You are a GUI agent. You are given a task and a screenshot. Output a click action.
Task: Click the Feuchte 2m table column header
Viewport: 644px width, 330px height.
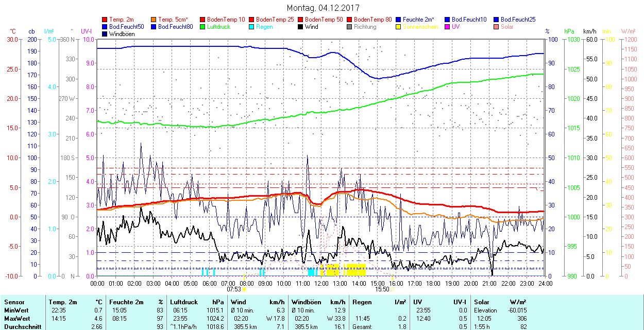click(127, 302)
